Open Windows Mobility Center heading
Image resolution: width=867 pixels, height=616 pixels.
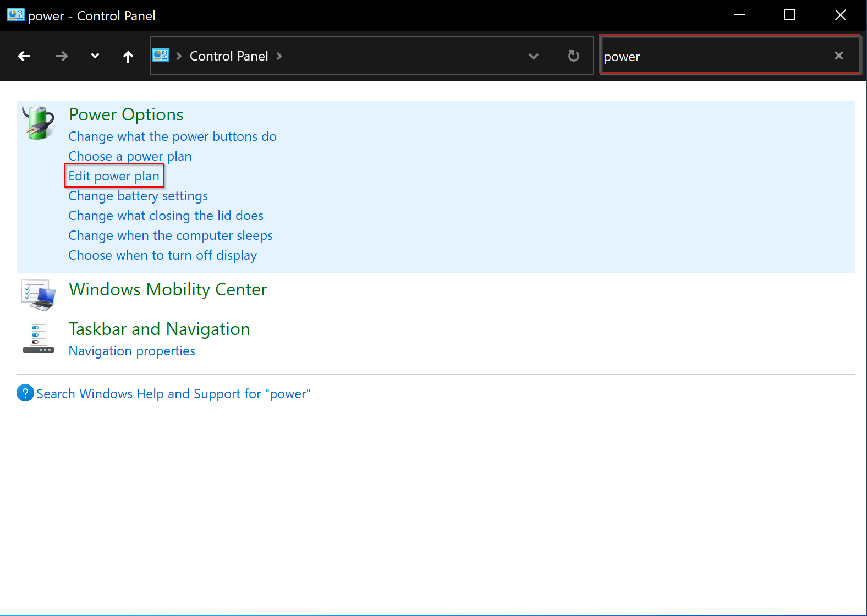pyautogui.click(x=168, y=289)
